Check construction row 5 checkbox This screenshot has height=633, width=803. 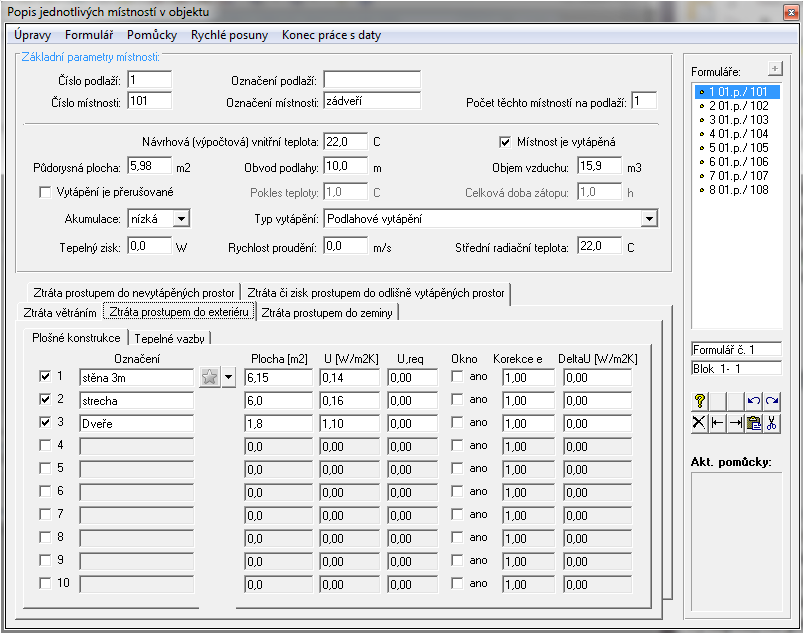tap(45, 468)
